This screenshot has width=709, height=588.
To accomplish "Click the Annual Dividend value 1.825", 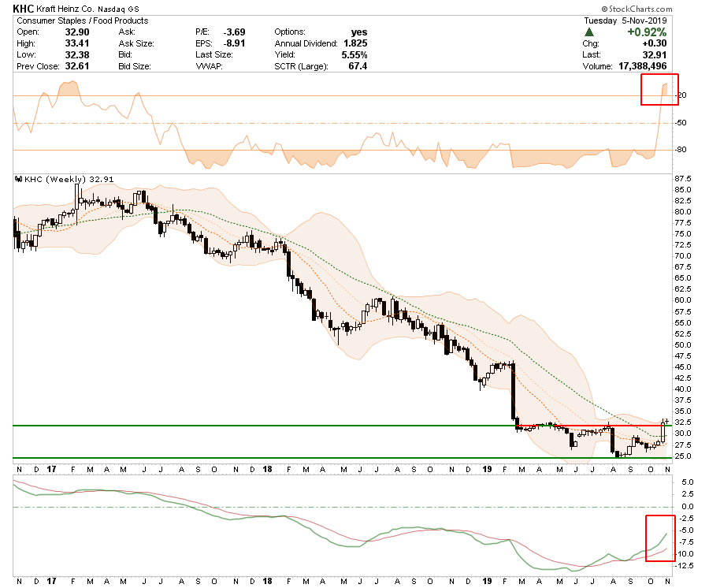I will click(355, 43).
